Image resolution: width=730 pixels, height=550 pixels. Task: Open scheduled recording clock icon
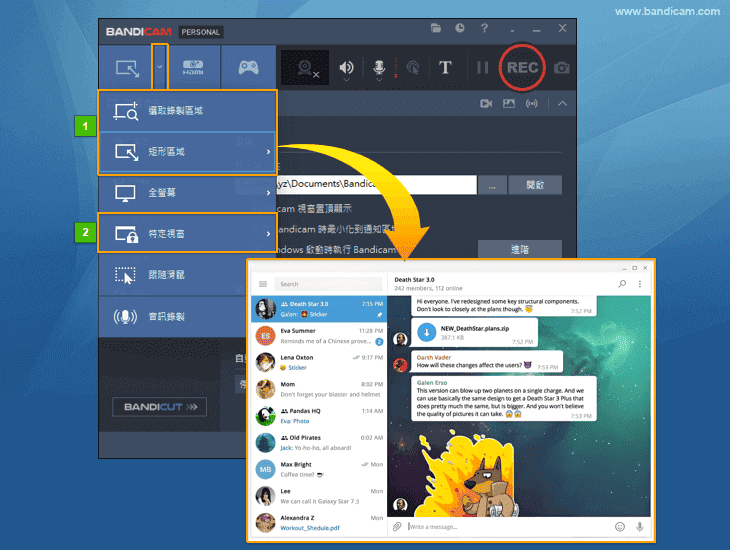point(460,28)
